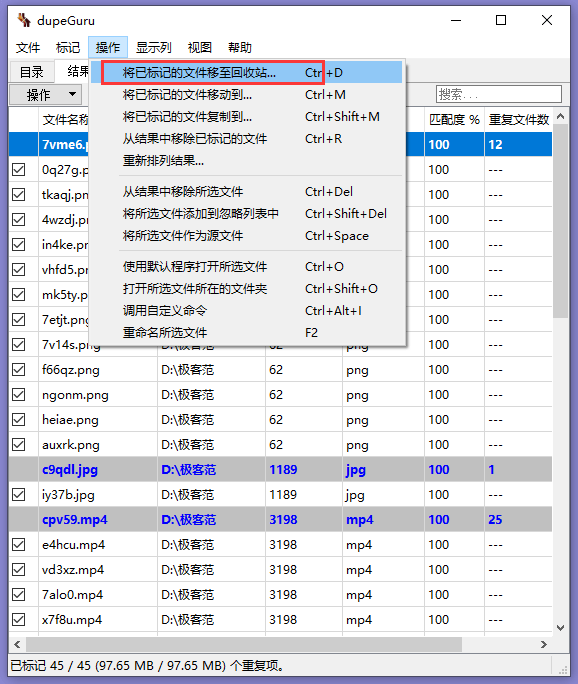Uncheck the ngonm.png checkbox

[x=19, y=394]
